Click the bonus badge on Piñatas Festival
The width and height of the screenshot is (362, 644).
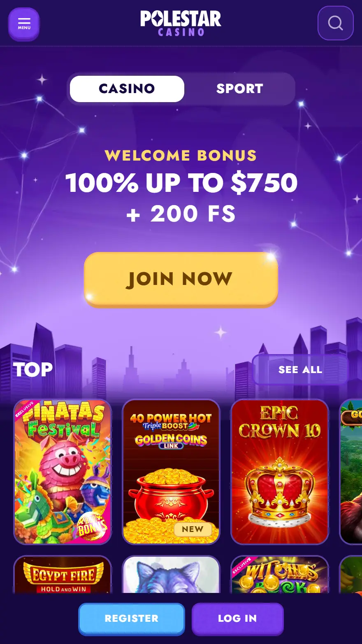tap(92, 525)
